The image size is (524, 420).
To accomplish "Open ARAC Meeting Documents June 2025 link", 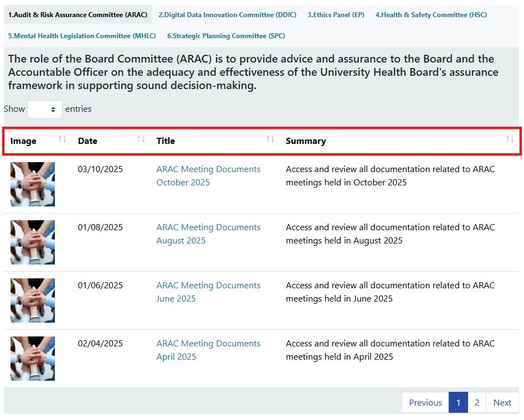I will [x=208, y=292].
